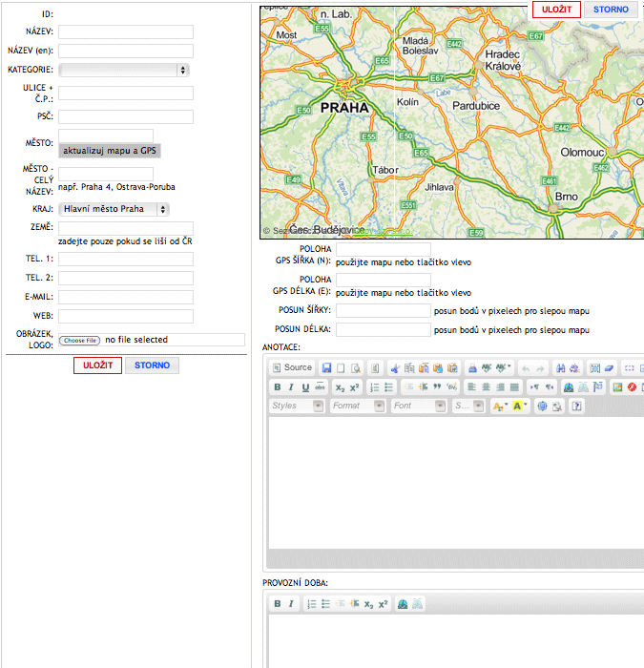Click the ULOŽIT button below the left form
The width and height of the screenshot is (644, 668).
(x=97, y=365)
